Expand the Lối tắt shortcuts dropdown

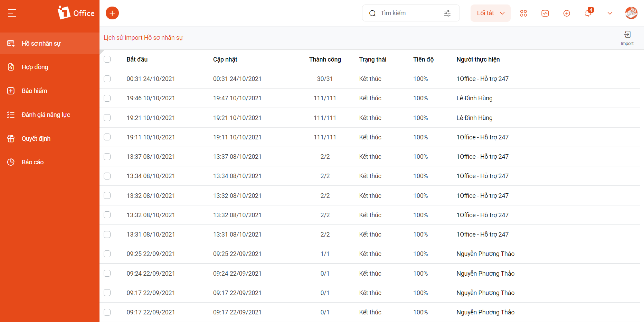point(490,13)
